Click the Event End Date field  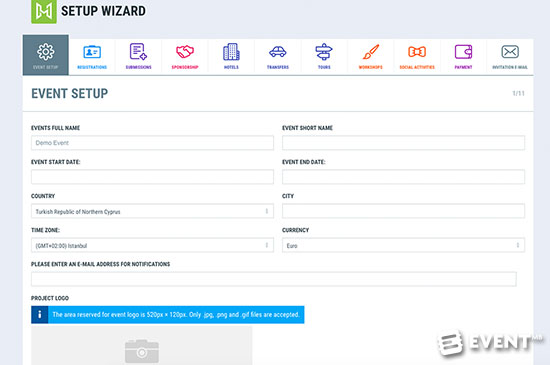[403, 177]
